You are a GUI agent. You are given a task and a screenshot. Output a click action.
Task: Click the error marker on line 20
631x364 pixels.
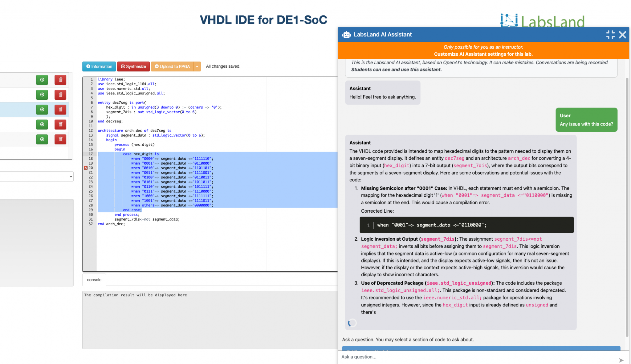point(86,168)
